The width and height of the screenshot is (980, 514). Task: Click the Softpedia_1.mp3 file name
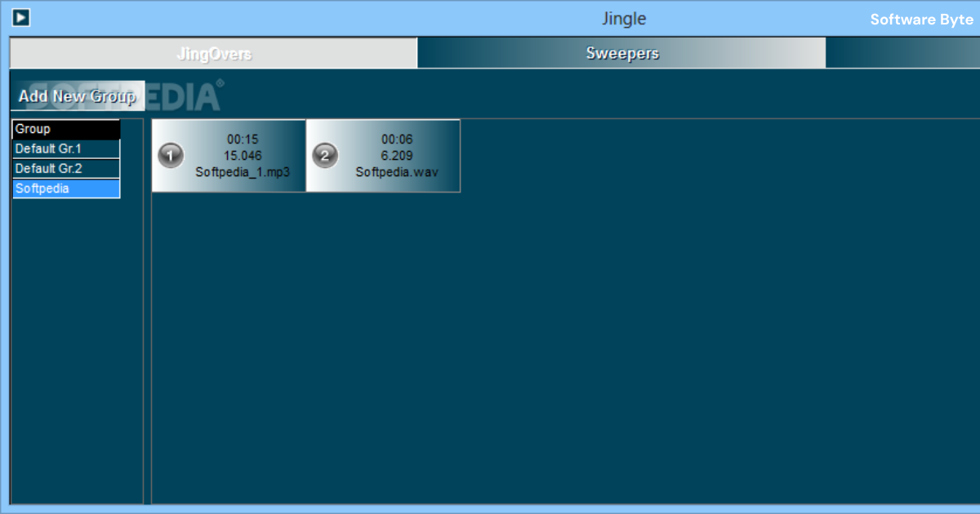click(x=243, y=172)
